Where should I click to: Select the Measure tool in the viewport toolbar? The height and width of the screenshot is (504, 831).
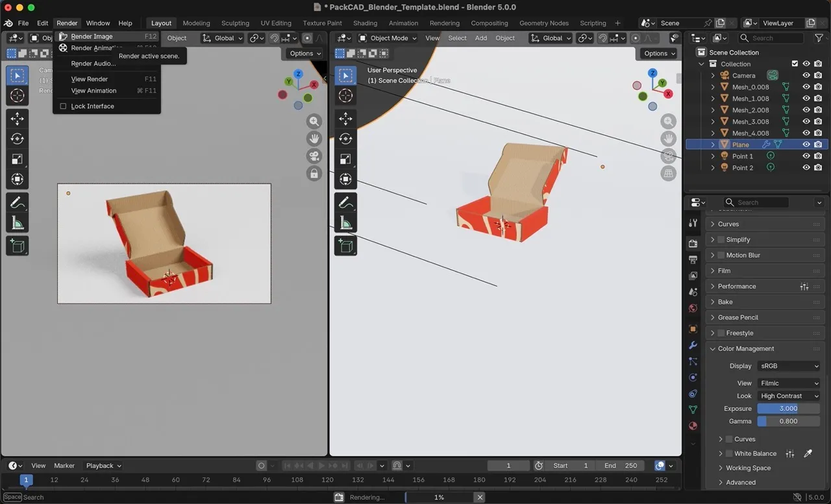[x=345, y=224]
